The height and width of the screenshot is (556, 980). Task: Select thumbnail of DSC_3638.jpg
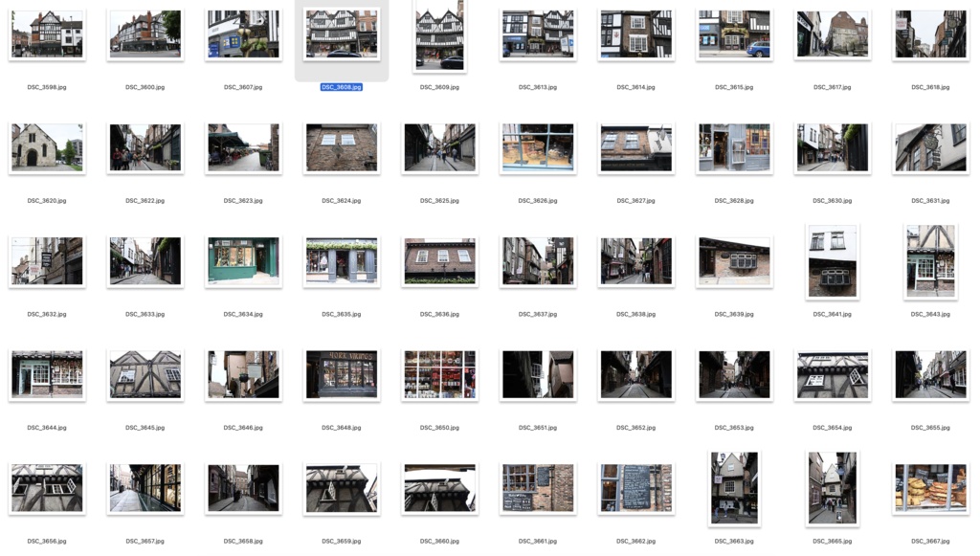635,261
